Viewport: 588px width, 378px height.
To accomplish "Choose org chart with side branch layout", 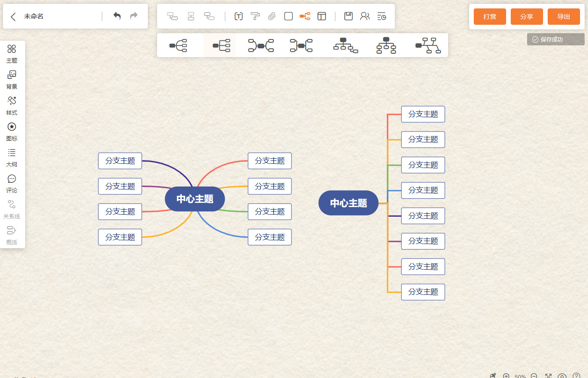I will pyautogui.click(x=346, y=45).
